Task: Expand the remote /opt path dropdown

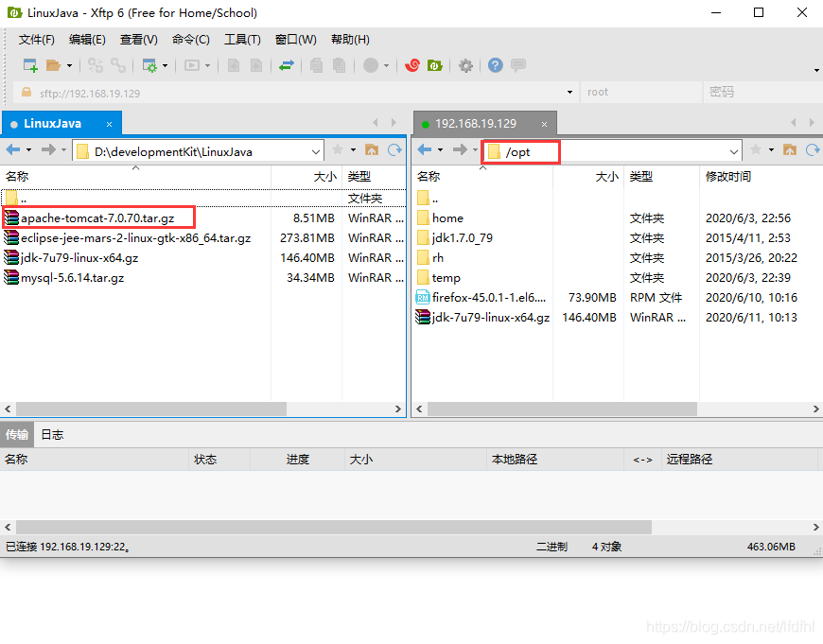Action: [x=734, y=152]
